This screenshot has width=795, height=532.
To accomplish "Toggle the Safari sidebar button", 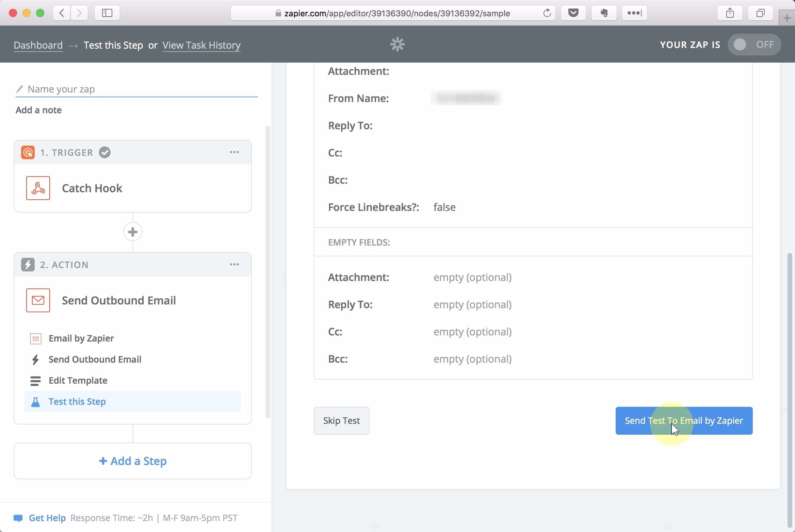I will 107,13.
